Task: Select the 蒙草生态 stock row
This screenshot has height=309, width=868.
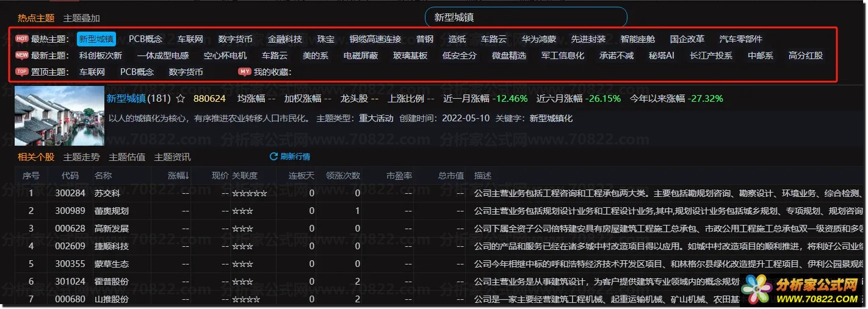Action: pos(439,264)
